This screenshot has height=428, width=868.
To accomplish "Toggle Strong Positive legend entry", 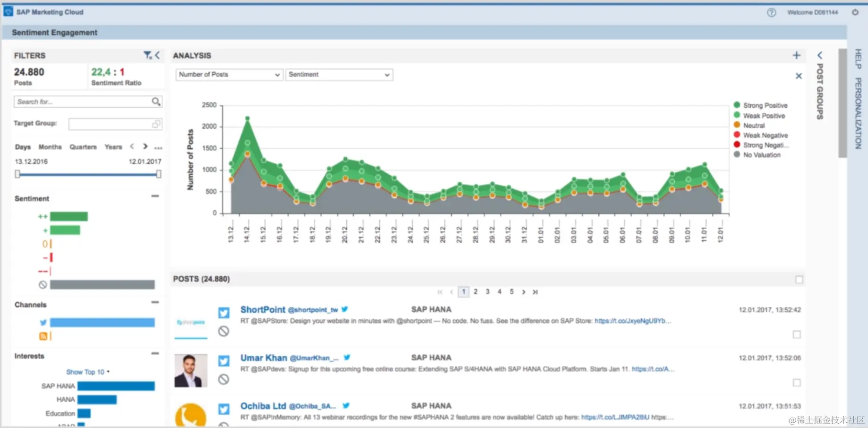I will tap(760, 105).
